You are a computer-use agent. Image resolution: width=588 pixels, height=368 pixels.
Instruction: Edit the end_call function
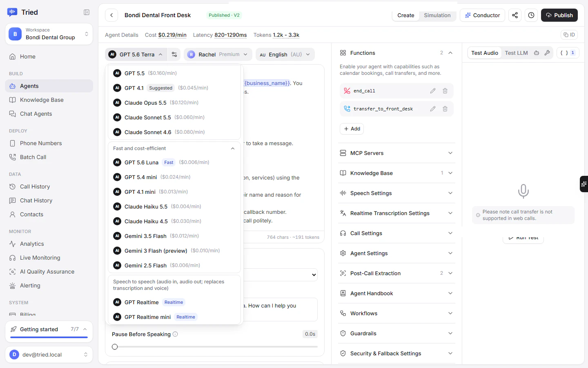tap(433, 91)
